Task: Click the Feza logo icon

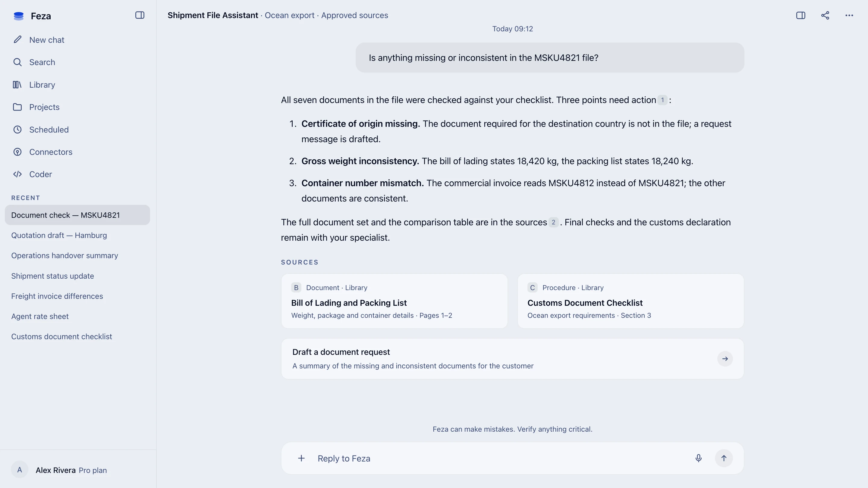Action: click(x=18, y=16)
